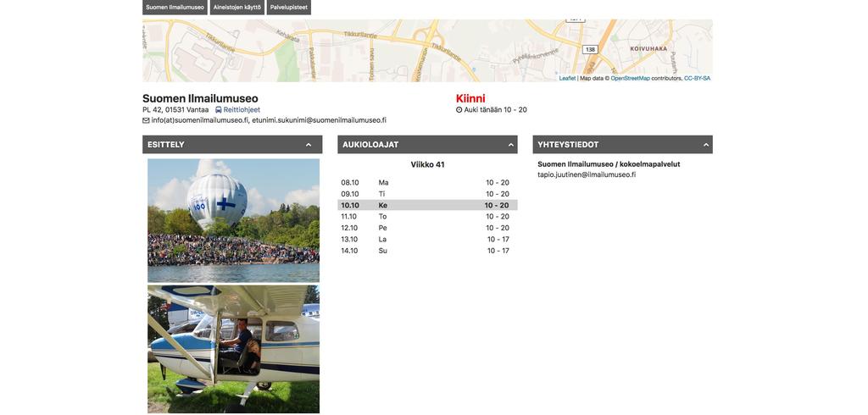
Task: Click the Esittely panel header
Action: click(232, 145)
